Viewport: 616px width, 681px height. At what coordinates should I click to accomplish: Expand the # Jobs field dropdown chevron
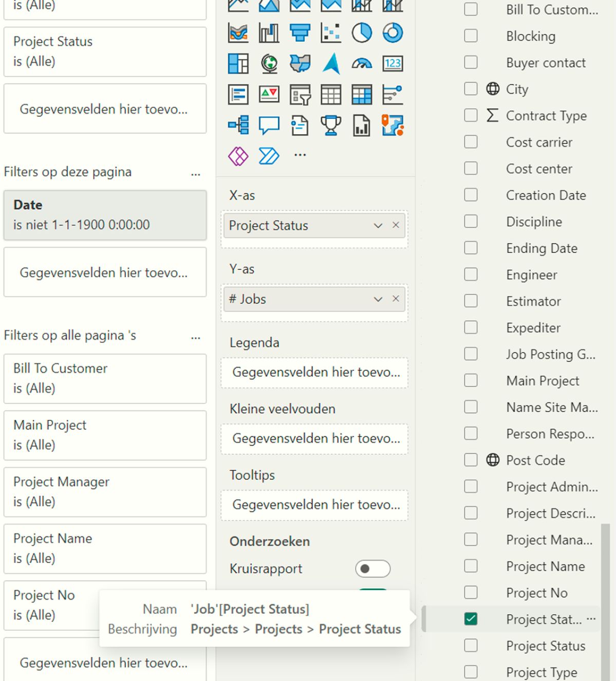378,299
